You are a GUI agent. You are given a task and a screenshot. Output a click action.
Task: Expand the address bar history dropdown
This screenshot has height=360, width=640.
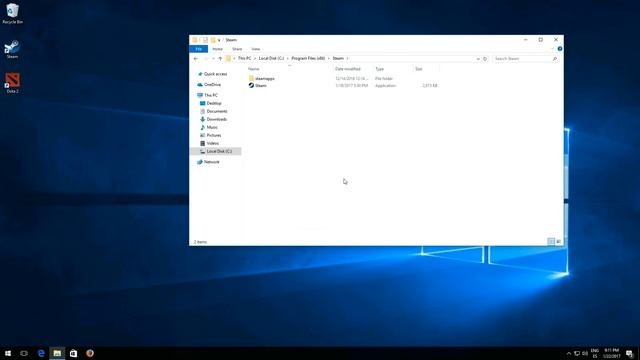pyautogui.click(x=478, y=59)
